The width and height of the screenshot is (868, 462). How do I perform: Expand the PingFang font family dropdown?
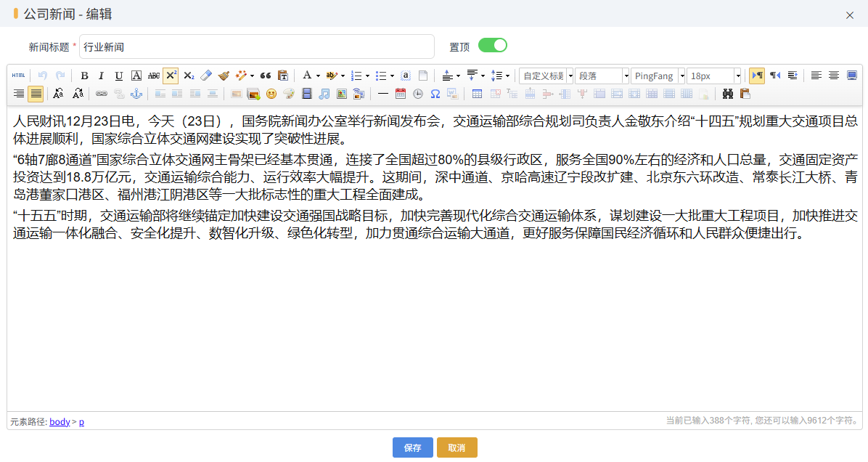pos(681,76)
